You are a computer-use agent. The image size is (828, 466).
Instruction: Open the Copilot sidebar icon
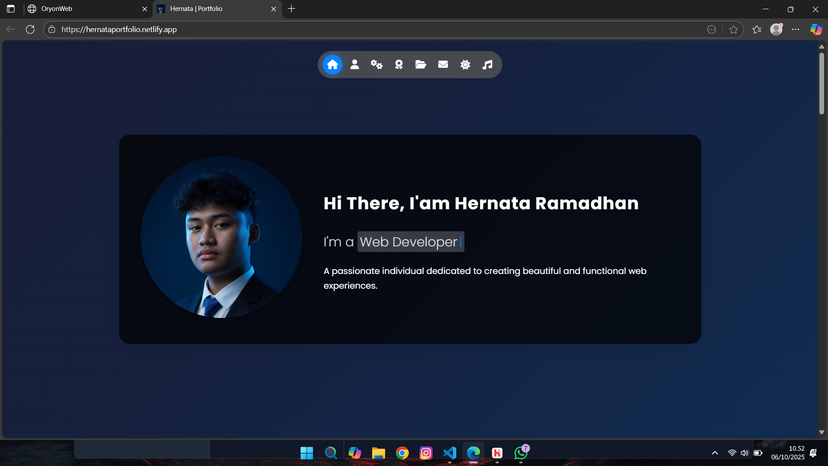point(816,30)
